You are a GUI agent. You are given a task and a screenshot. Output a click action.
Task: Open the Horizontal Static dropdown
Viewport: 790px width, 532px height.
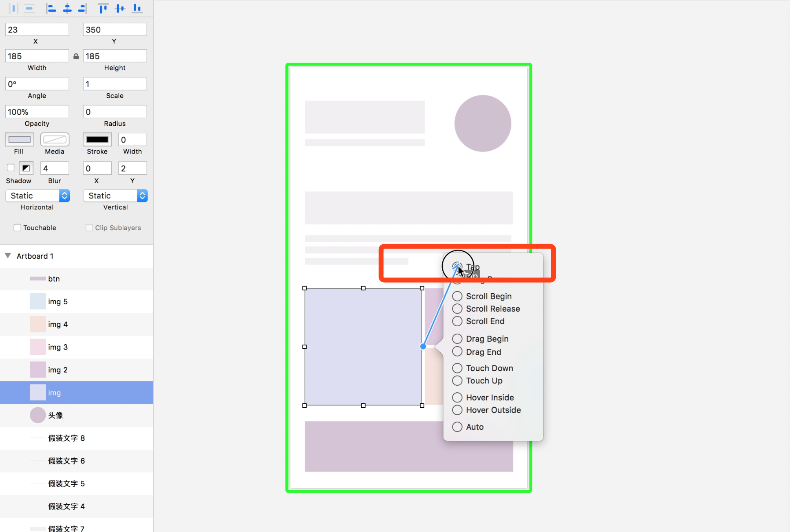coord(38,196)
